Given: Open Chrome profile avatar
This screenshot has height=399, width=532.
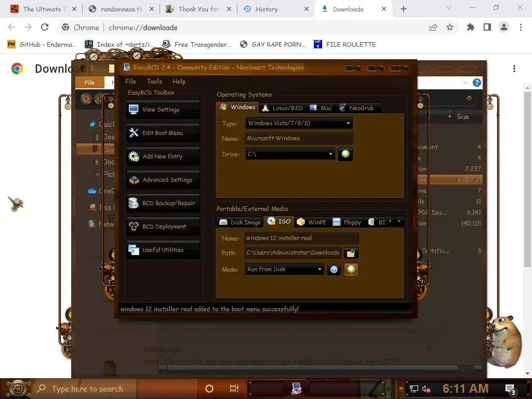Looking at the screenshot, I should click(504, 27).
